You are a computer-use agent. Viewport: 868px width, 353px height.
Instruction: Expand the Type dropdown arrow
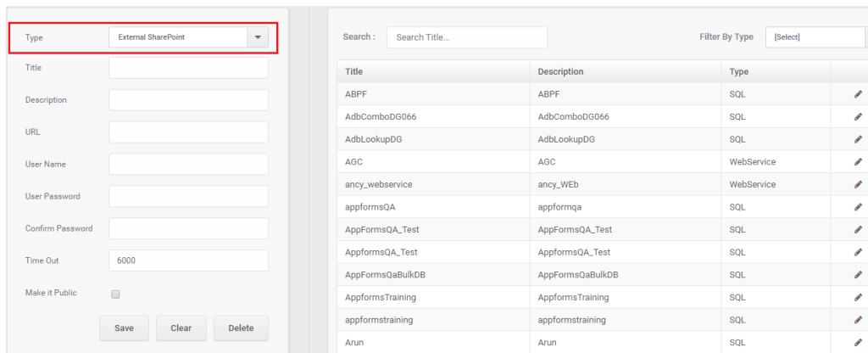258,37
